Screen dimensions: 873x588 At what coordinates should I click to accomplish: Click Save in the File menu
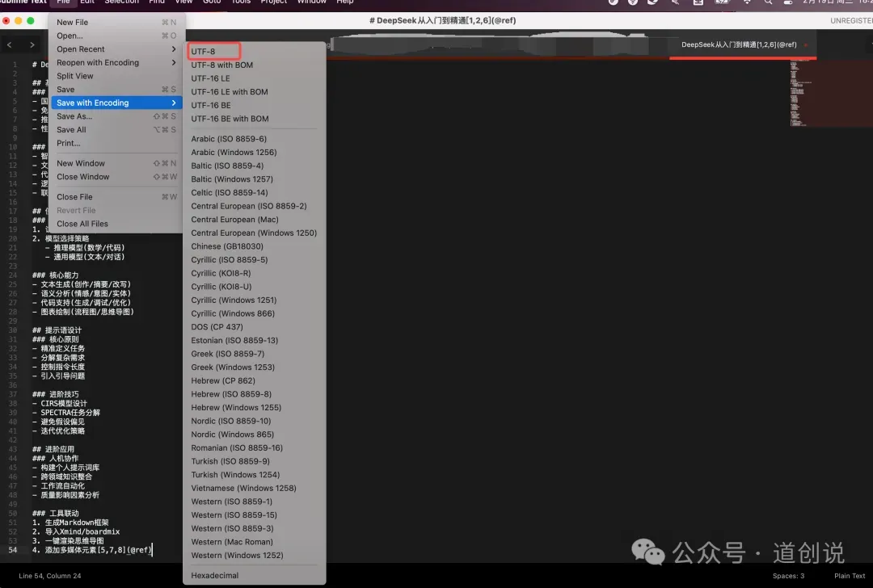click(116, 89)
